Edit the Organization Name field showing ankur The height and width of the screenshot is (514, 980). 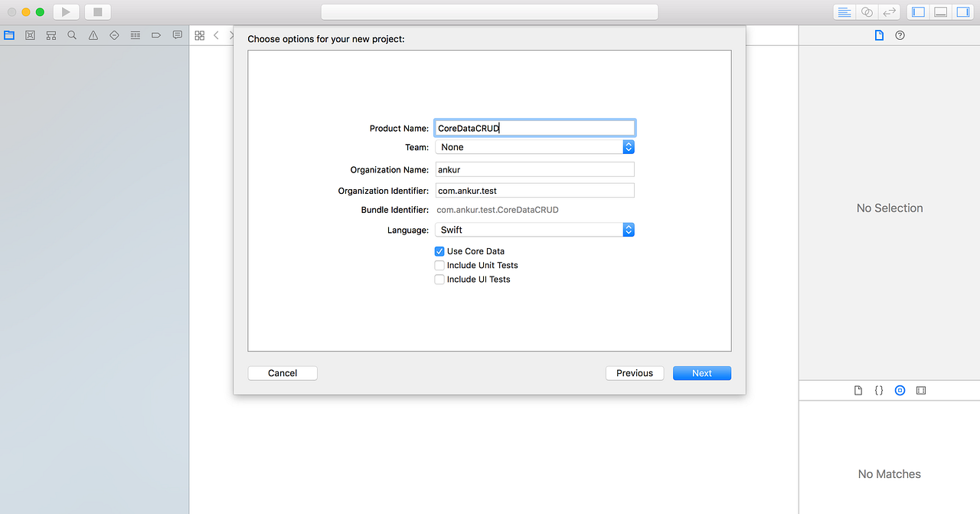click(534, 169)
